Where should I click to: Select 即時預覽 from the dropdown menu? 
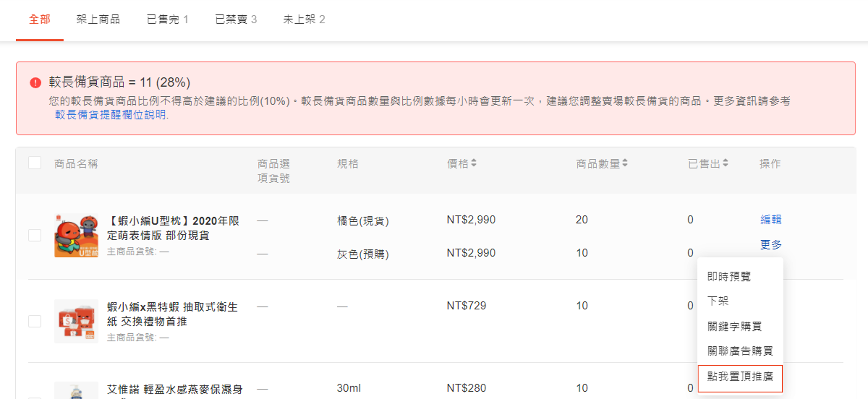click(x=729, y=277)
